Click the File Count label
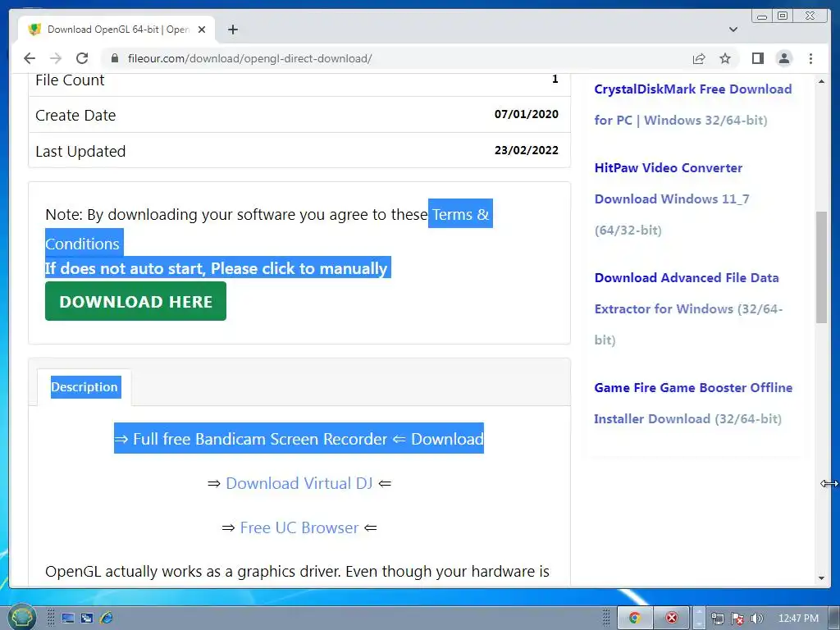Screen dimensions: 840x630 (70, 80)
